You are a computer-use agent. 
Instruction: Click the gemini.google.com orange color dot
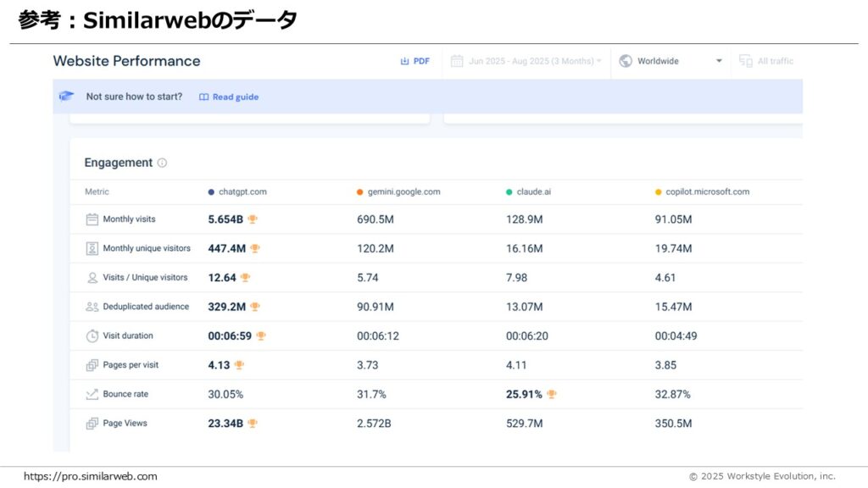[x=360, y=192]
